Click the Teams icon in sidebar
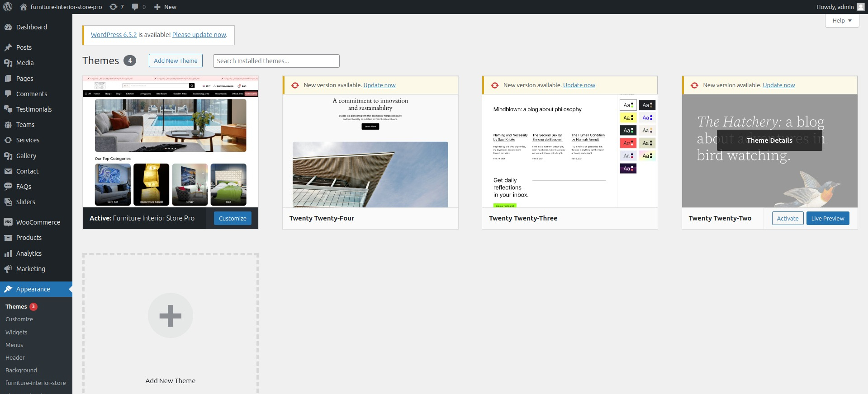This screenshot has height=394, width=868. click(8, 125)
